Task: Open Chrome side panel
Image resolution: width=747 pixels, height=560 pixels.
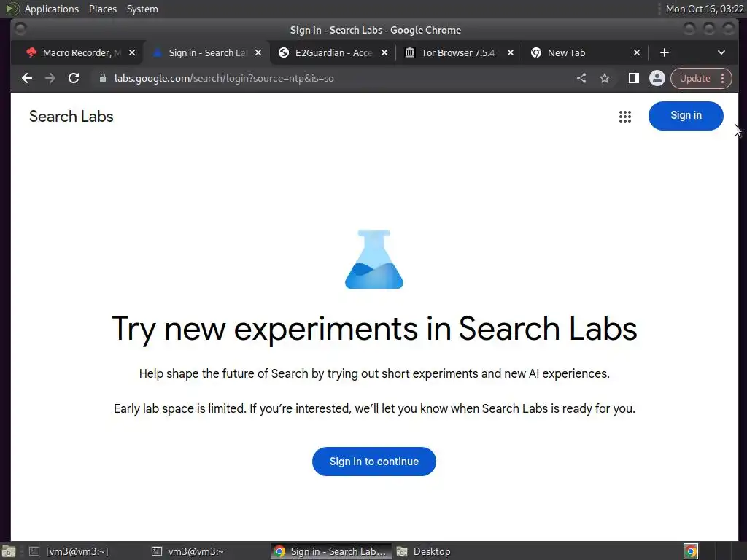Action: click(633, 78)
